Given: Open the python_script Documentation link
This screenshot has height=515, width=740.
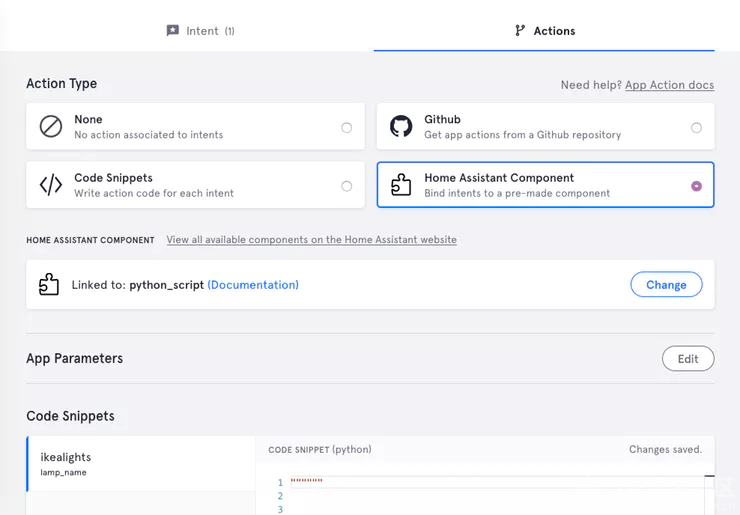Looking at the screenshot, I should (253, 285).
